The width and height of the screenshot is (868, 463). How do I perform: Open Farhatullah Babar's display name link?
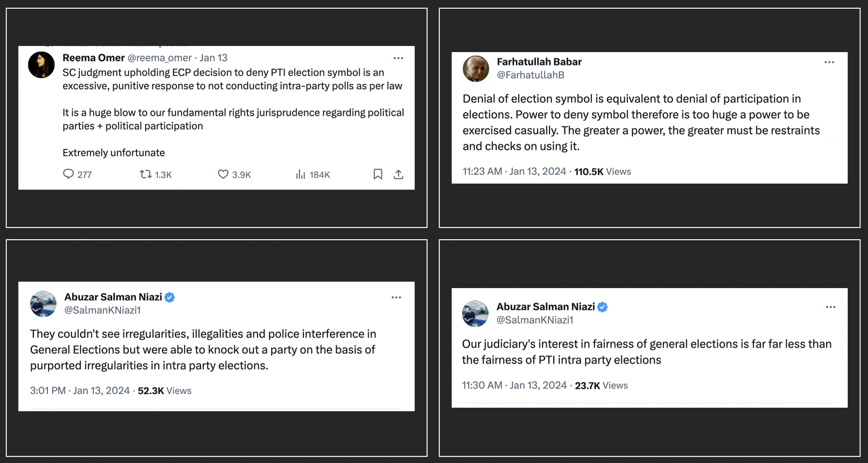[x=539, y=62]
